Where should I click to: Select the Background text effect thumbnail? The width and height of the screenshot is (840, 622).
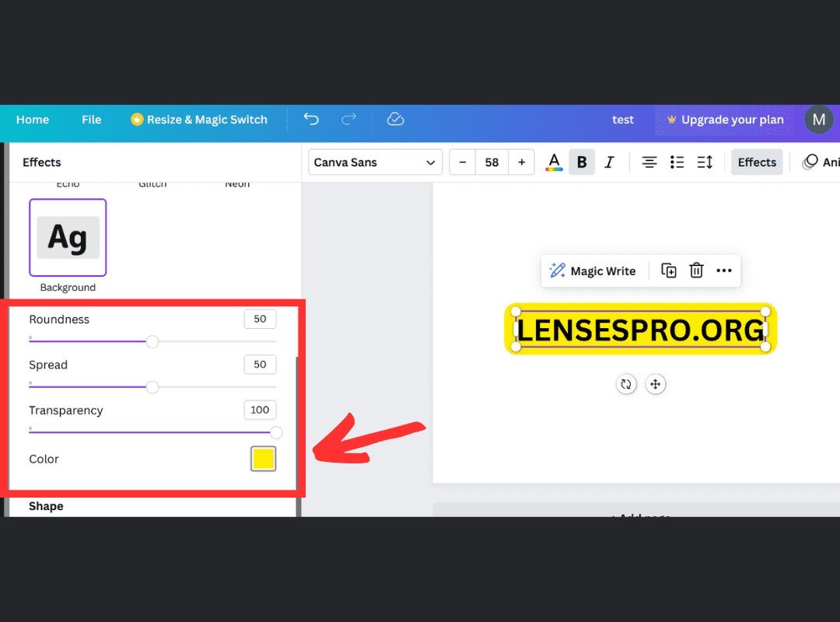click(x=68, y=237)
